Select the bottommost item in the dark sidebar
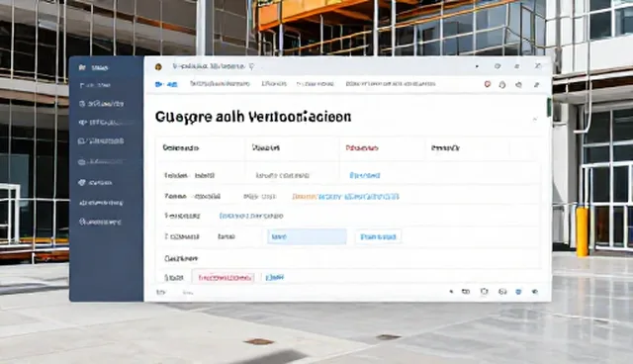The image size is (633, 364). pos(100,222)
